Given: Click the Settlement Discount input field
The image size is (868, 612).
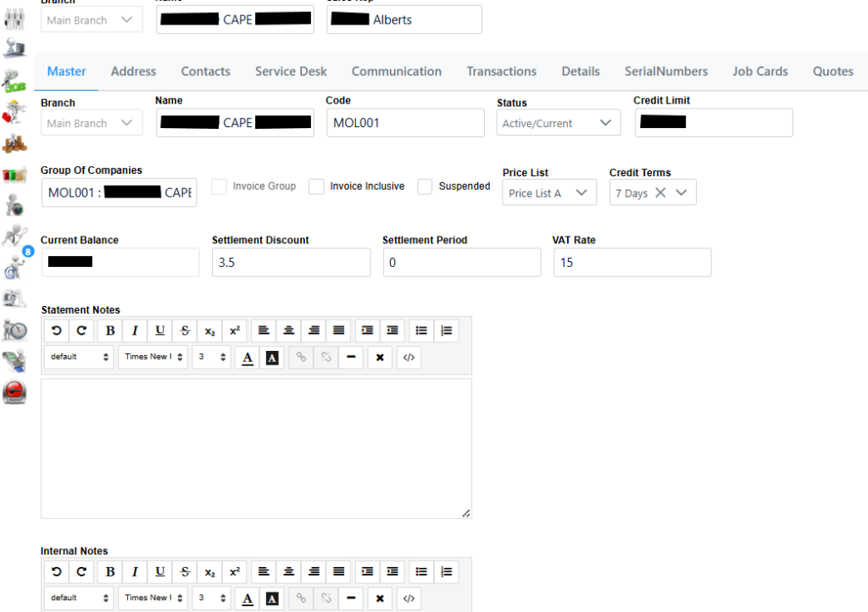Looking at the screenshot, I should tap(291, 263).
